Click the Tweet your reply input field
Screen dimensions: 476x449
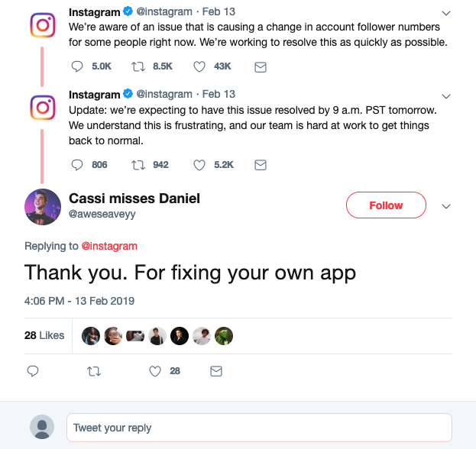[259, 428]
